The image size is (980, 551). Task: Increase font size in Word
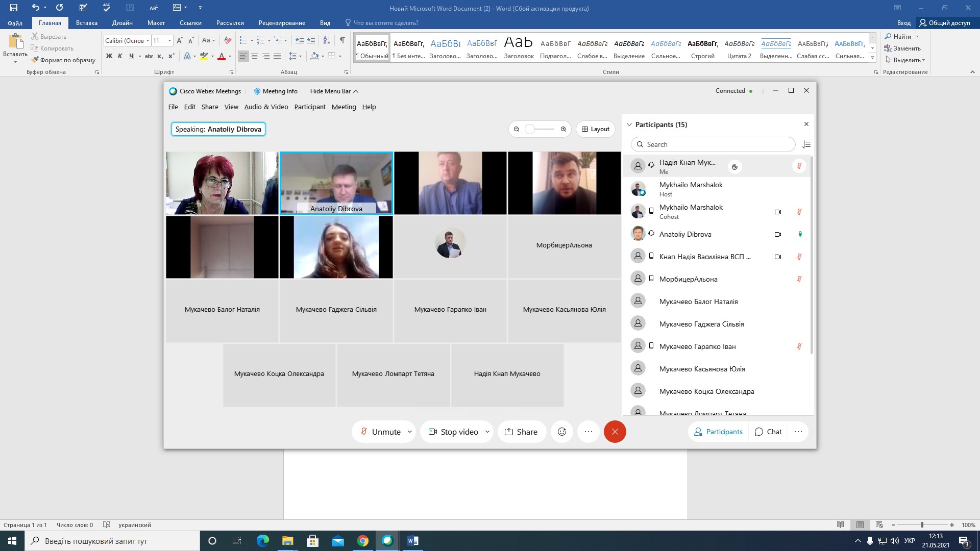[180, 40]
